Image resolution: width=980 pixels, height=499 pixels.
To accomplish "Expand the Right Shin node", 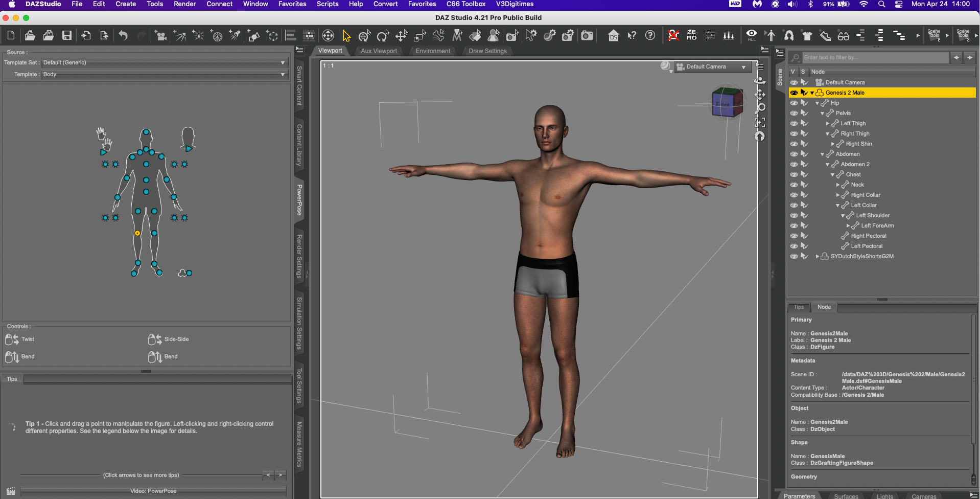I will (x=832, y=144).
